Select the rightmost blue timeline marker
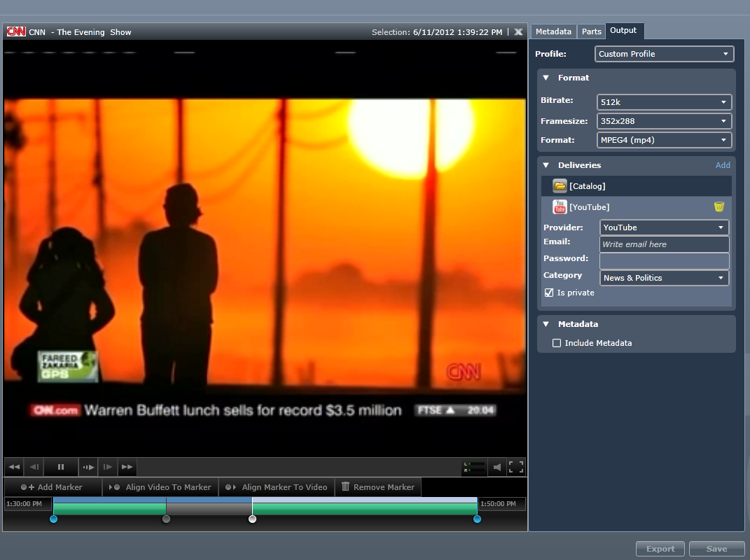Screen dimensions: 750x560 (477, 519)
